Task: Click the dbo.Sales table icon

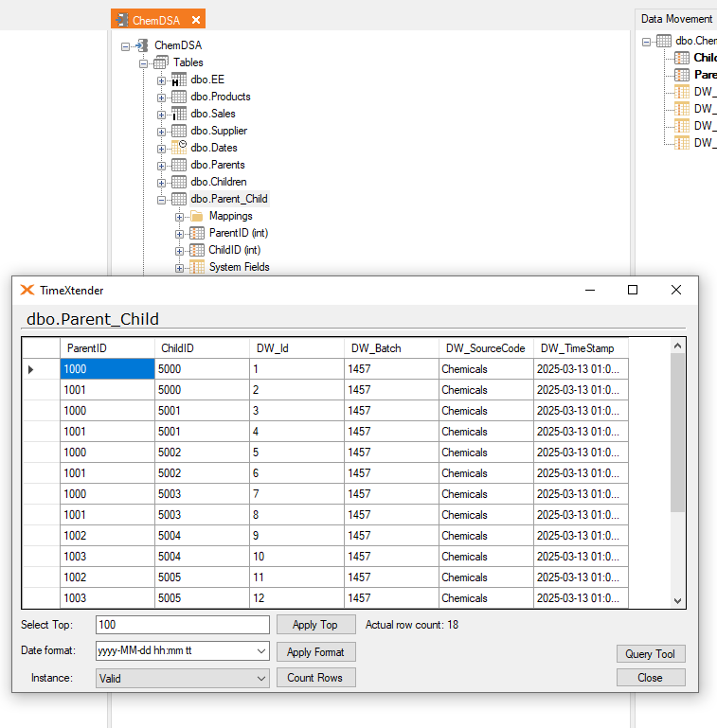Action: pyautogui.click(x=179, y=114)
